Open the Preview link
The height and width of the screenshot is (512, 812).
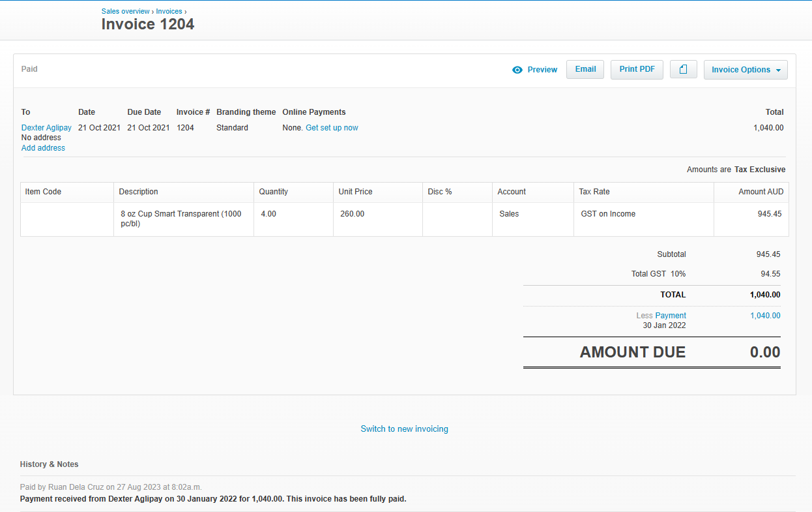[x=542, y=70]
